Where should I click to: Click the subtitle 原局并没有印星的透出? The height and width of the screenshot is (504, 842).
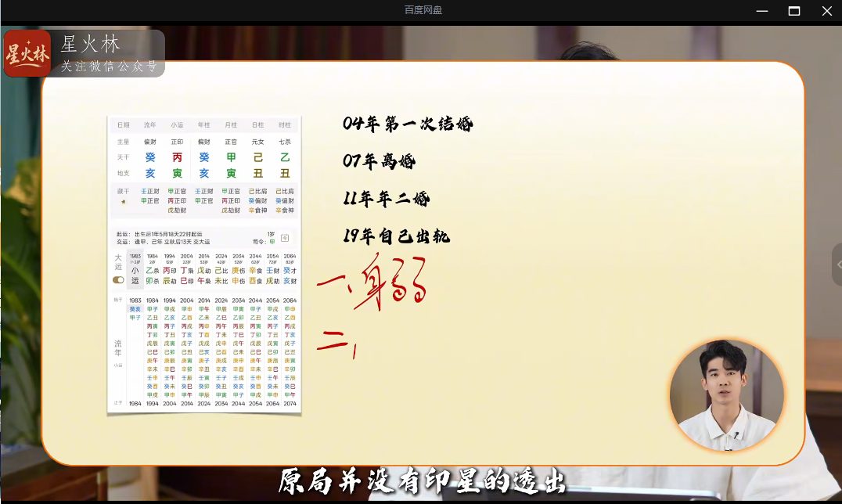tap(422, 481)
